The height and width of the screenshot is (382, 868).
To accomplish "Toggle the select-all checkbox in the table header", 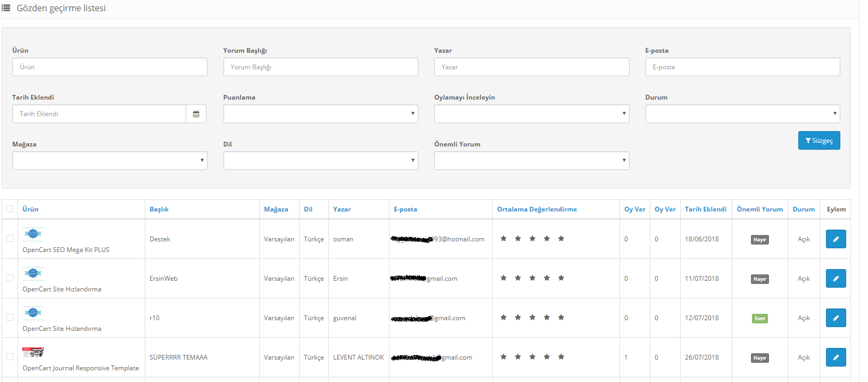I will pyautogui.click(x=10, y=209).
